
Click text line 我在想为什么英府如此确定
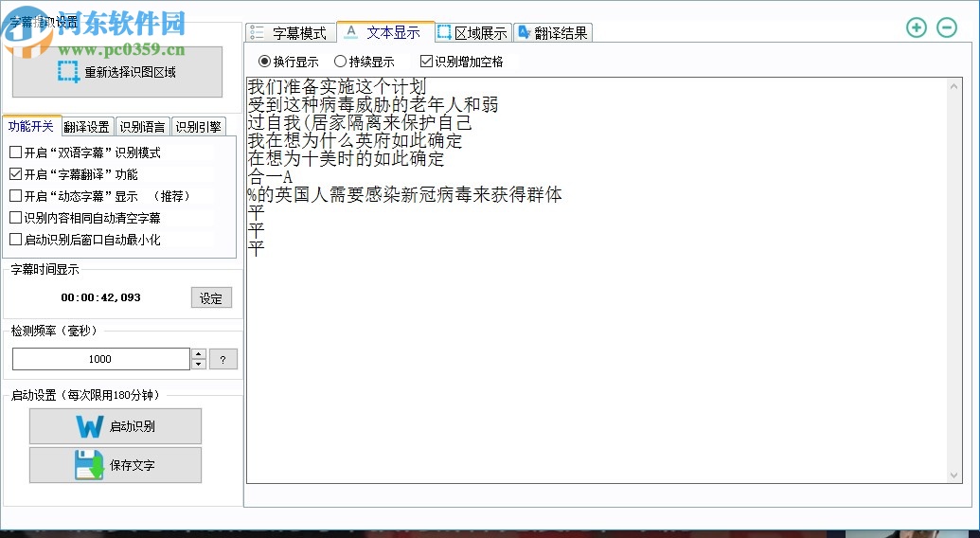click(355, 140)
